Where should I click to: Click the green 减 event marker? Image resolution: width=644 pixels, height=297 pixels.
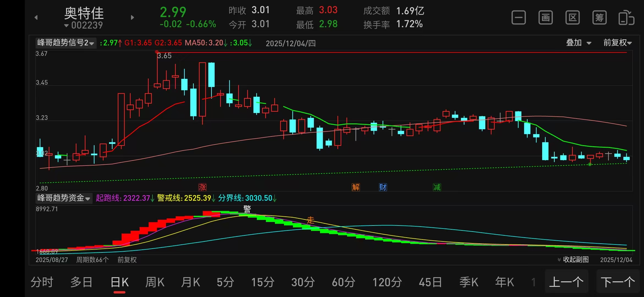(437, 187)
